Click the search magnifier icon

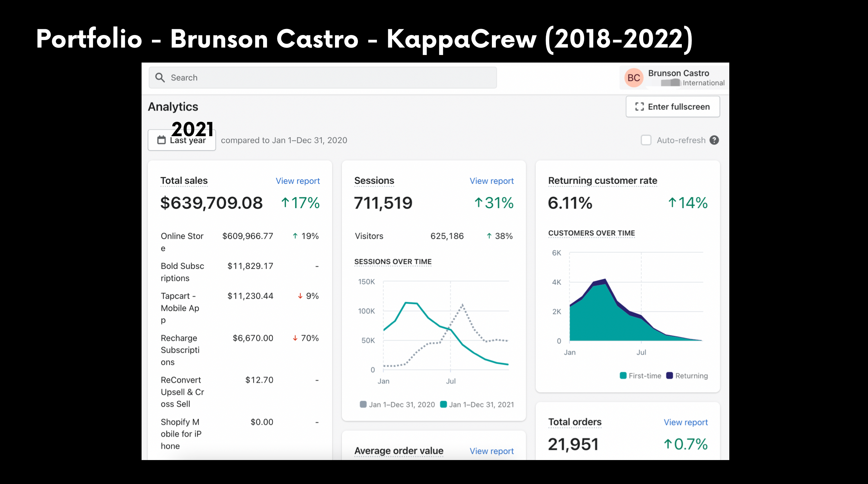pos(160,78)
